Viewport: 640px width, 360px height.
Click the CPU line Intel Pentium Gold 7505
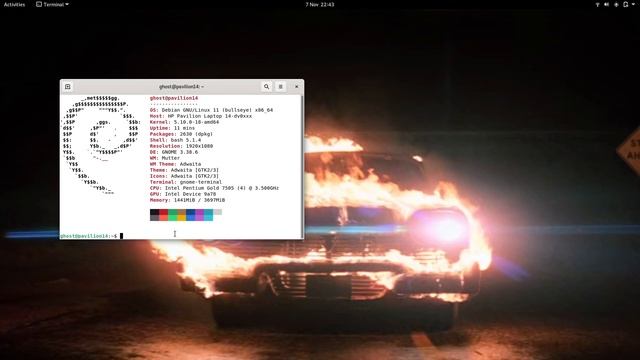[214, 188]
